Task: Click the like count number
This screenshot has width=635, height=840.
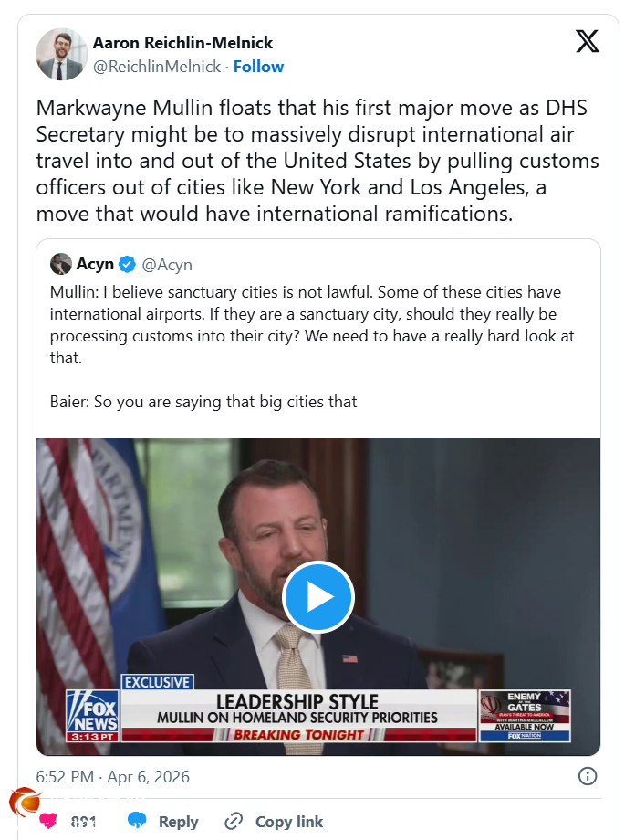Action: point(83,822)
